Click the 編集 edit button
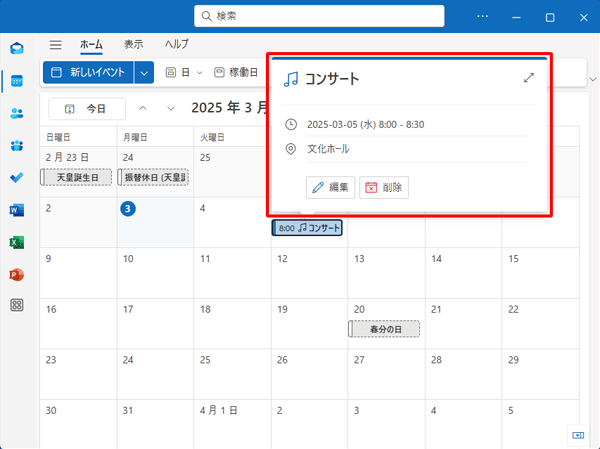 [331, 187]
